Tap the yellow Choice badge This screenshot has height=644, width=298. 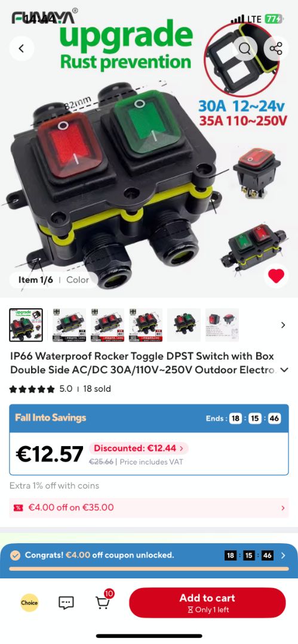(x=29, y=602)
